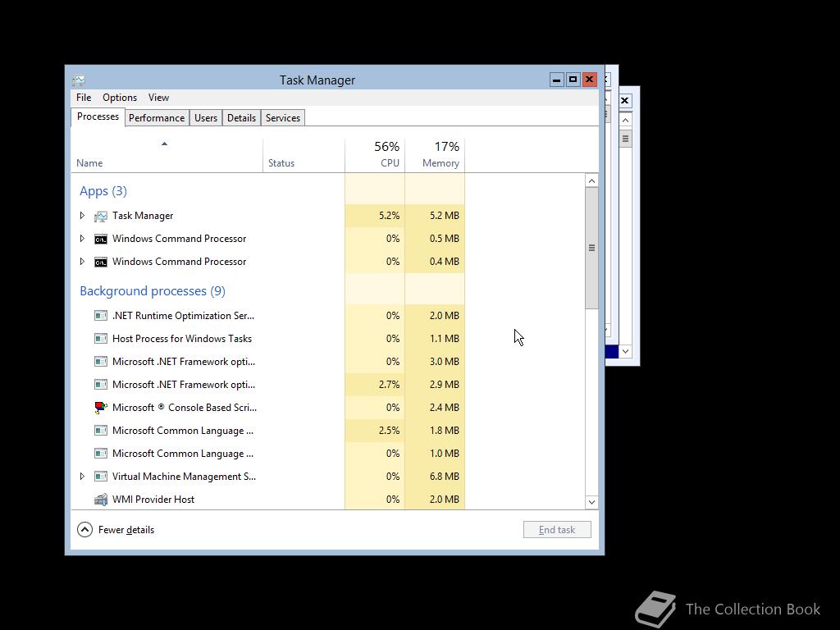Click the Fewer details link
Screen dimensions: 840x630
(x=126, y=530)
